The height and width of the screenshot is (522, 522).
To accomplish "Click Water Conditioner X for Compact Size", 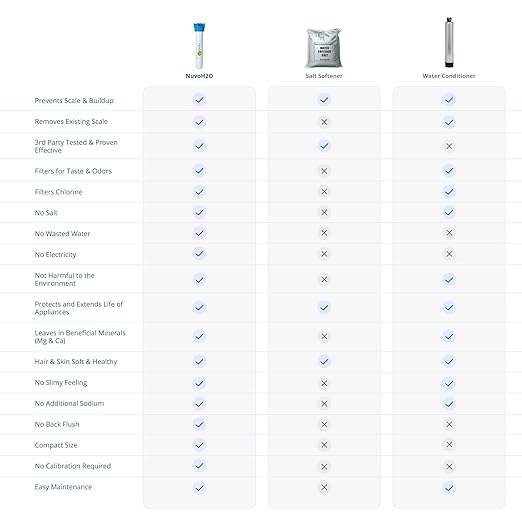I will point(449,444).
